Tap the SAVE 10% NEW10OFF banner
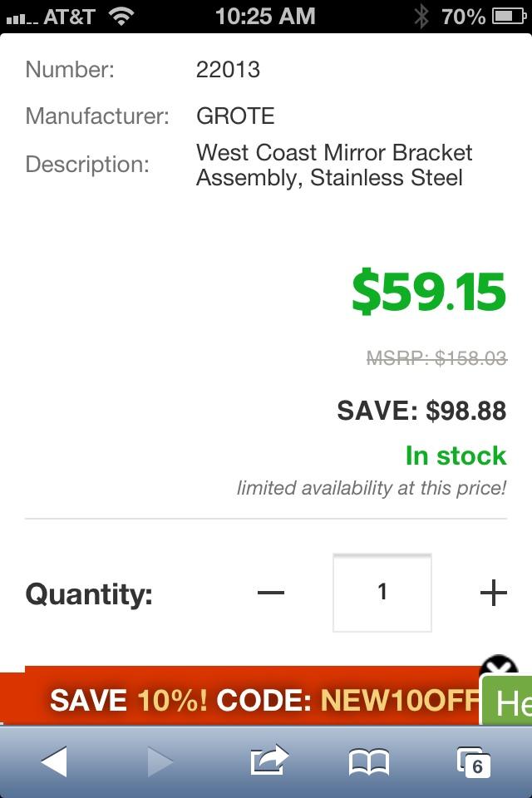 pos(249,700)
